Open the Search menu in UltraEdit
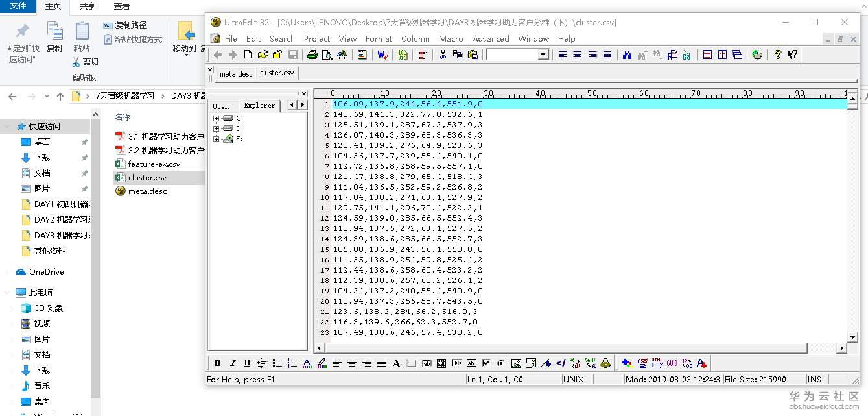Screen dimensions: 868x416 (x=282, y=38)
